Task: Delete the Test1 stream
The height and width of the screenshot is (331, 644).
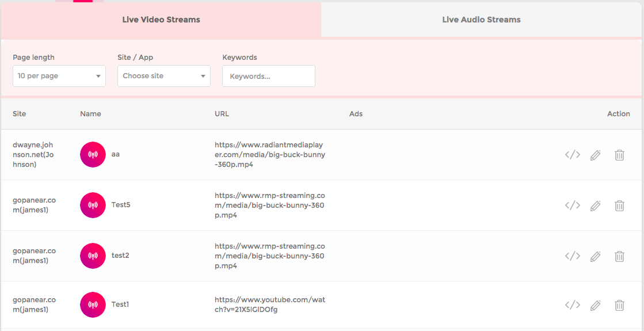Action: (619, 305)
